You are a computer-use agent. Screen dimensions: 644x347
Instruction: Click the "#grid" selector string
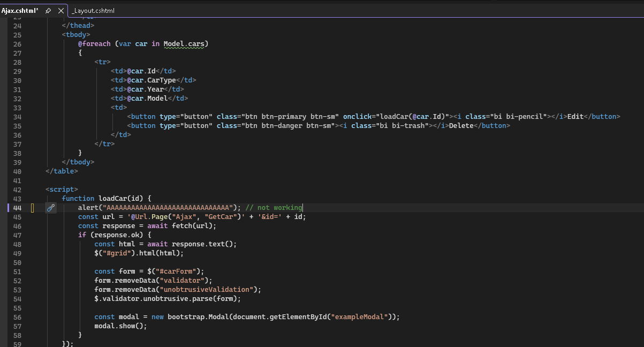[117, 253]
